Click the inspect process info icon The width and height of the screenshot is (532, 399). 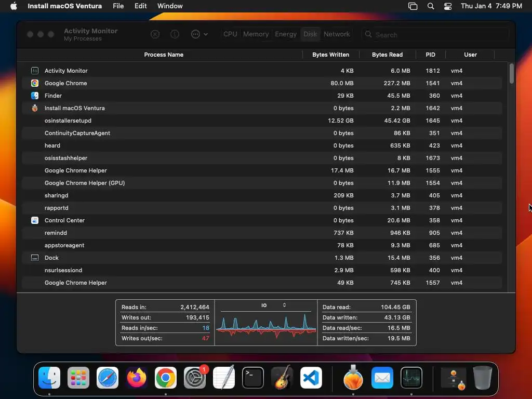(x=175, y=34)
